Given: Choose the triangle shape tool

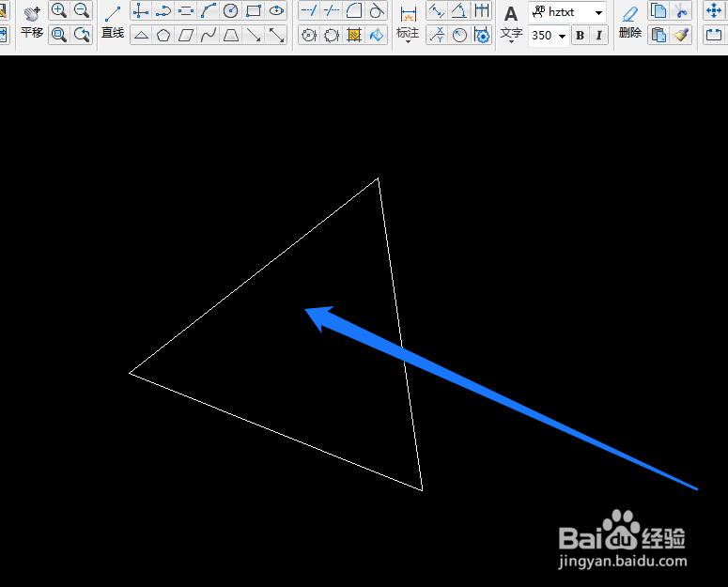Looking at the screenshot, I should pyautogui.click(x=141, y=35).
